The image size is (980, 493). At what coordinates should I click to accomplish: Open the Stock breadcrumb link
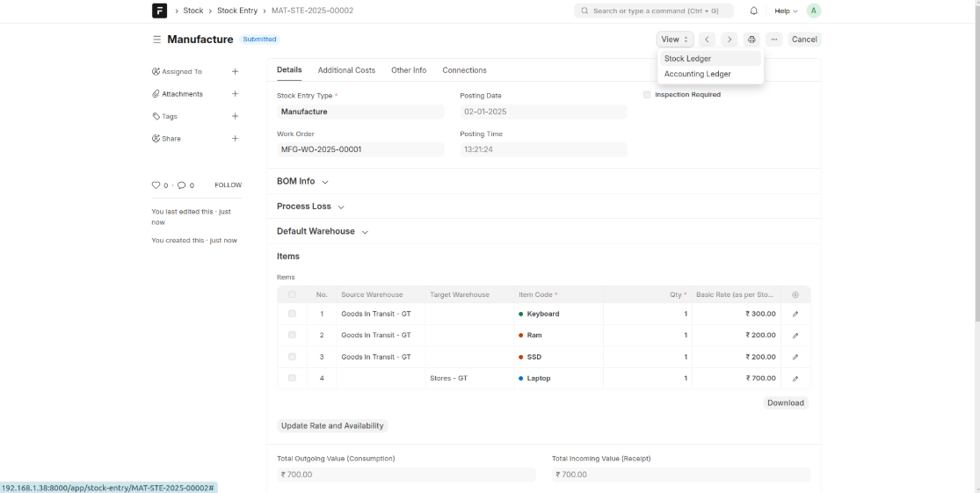coord(193,11)
